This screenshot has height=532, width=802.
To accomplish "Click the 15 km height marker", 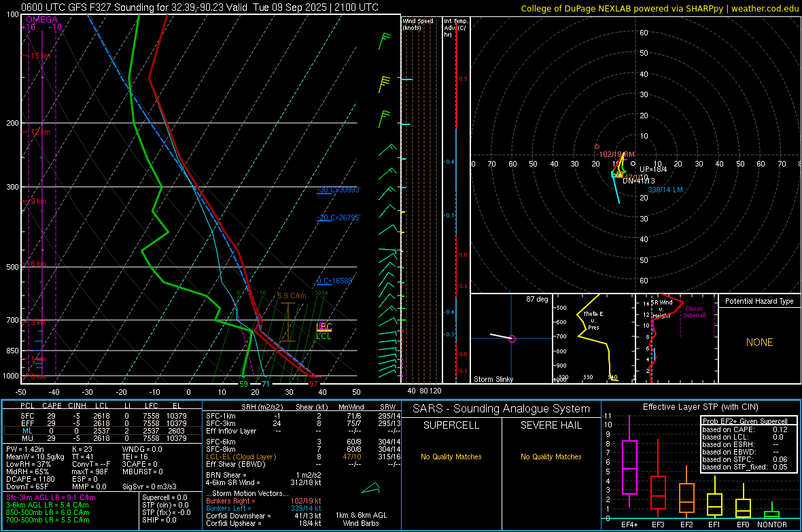I will pos(40,56).
